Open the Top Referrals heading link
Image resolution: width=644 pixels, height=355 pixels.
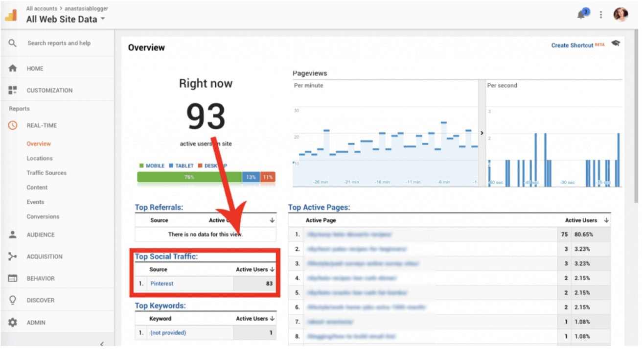click(159, 208)
